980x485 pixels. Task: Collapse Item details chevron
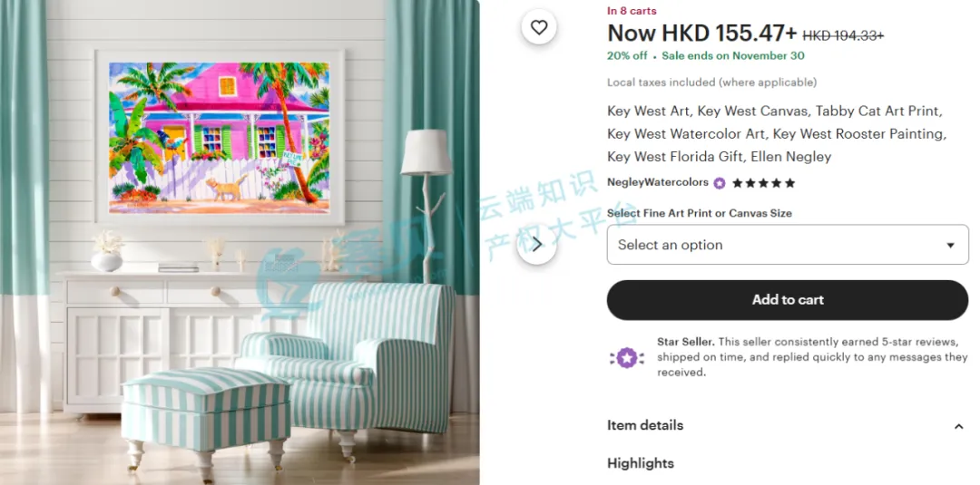pos(958,426)
